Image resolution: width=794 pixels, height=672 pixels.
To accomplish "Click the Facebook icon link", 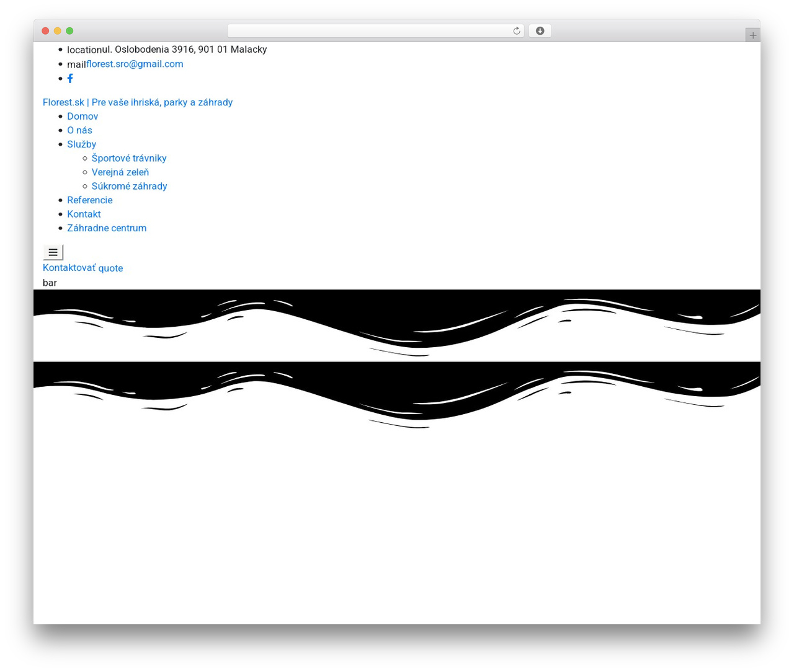I will tap(70, 78).
